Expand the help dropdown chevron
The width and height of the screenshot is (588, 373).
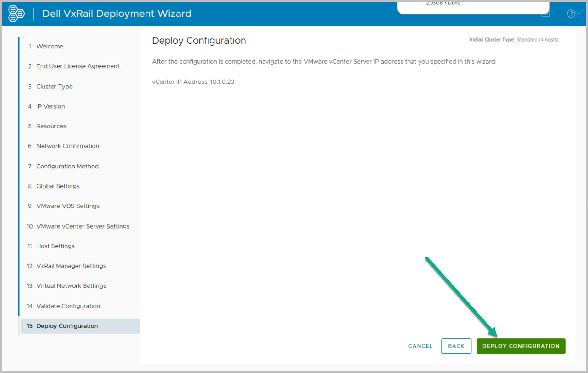click(x=579, y=14)
